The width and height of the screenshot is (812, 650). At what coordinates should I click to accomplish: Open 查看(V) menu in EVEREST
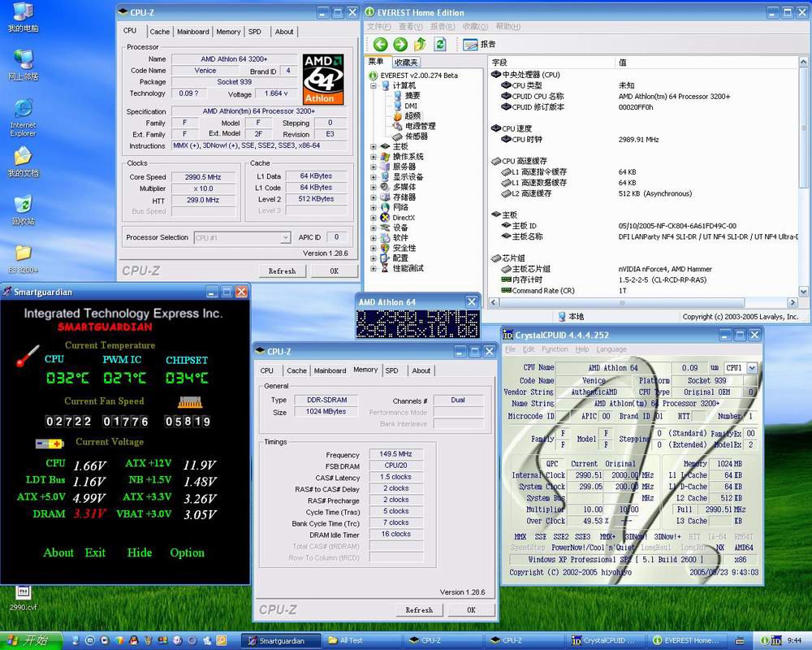pyautogui.click(x=411, y=27)
